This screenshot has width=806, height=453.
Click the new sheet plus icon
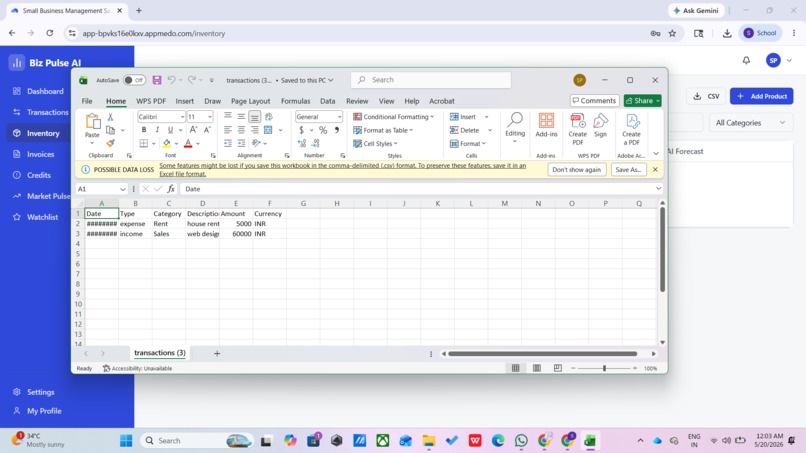[217, 353]
